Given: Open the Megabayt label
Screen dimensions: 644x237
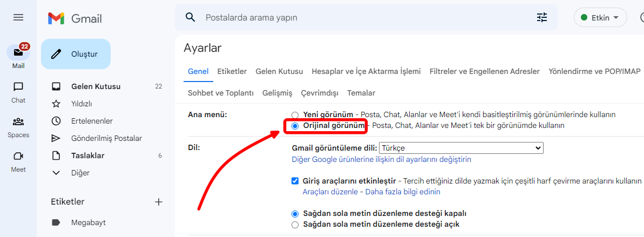Looking at the screenshot, I should coord(88,222).
